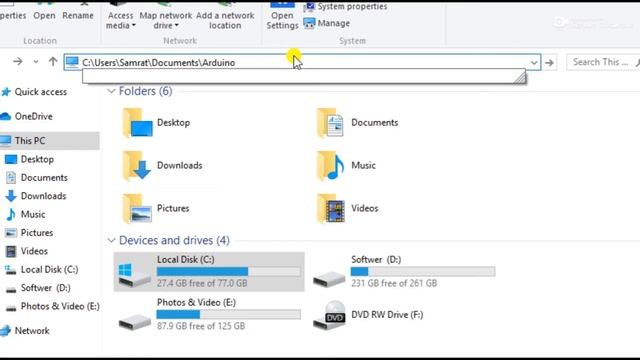
Task: Click the Forward navigation arrow
Action: click(x=18, y=62)
